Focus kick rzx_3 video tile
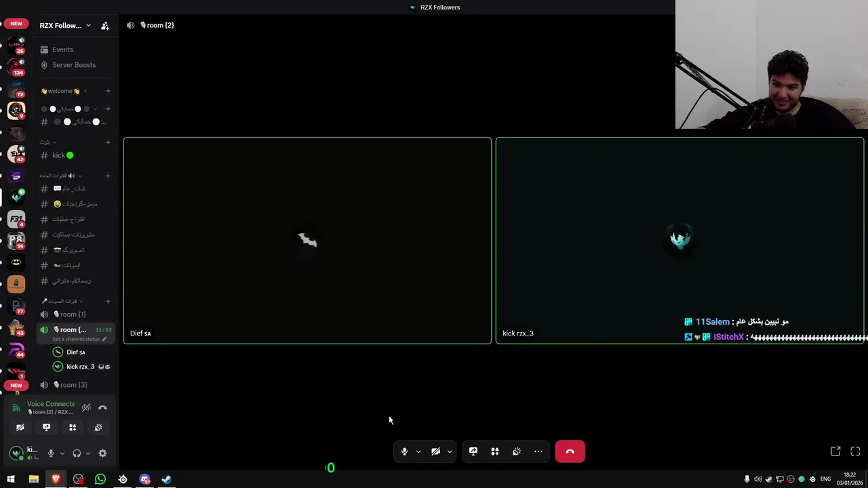This screenshot has height=488, width=868. [x=679, y=241]
